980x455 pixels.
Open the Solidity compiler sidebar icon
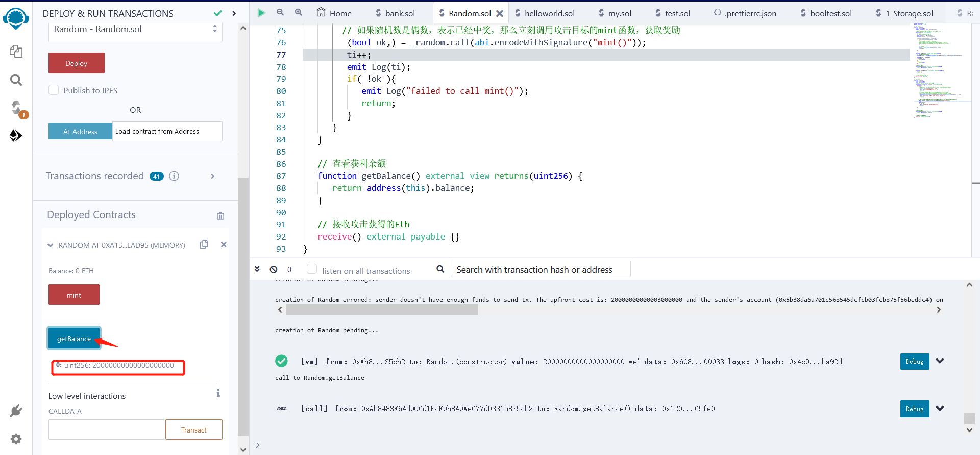(17, 108)
